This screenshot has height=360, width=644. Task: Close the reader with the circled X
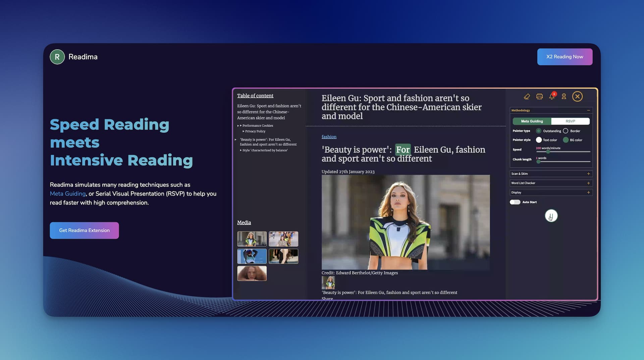(577, 97)
